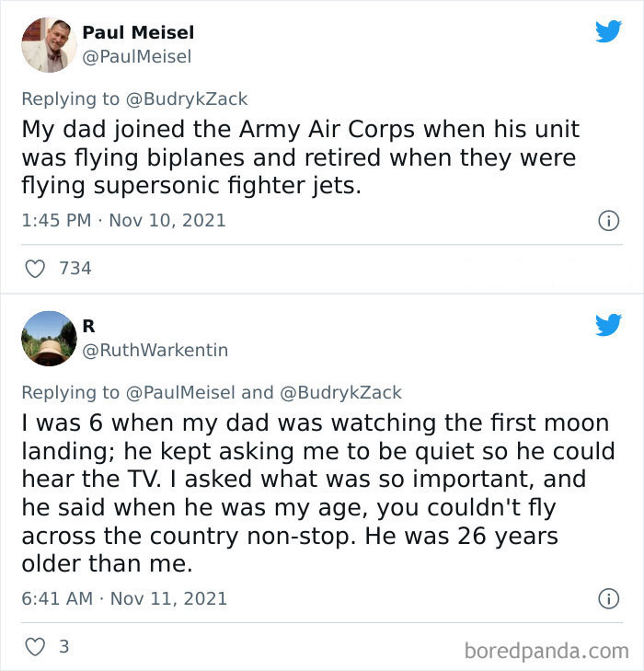
Task: Click the Twitter bird icon on Paul Meisel's tweet
Action: click(608, 32)
